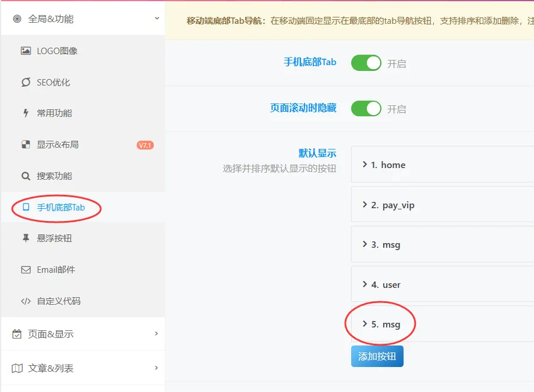Expand the 4. user item chevron
This screenshot has width=534, height=392.
pos(365,284)
